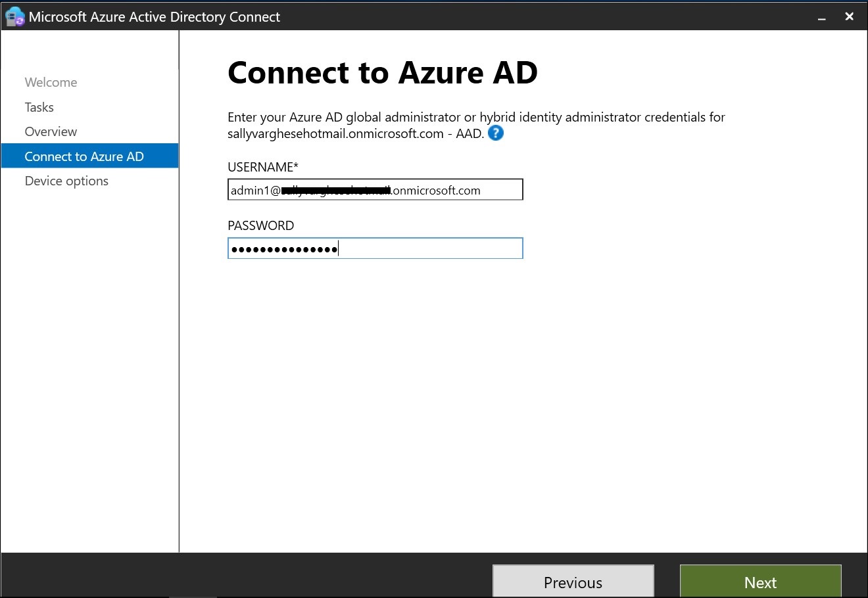This screenshot has width=868, height=598.
Task: Close the Azure AD Connect window
Action: pos(850,17)
